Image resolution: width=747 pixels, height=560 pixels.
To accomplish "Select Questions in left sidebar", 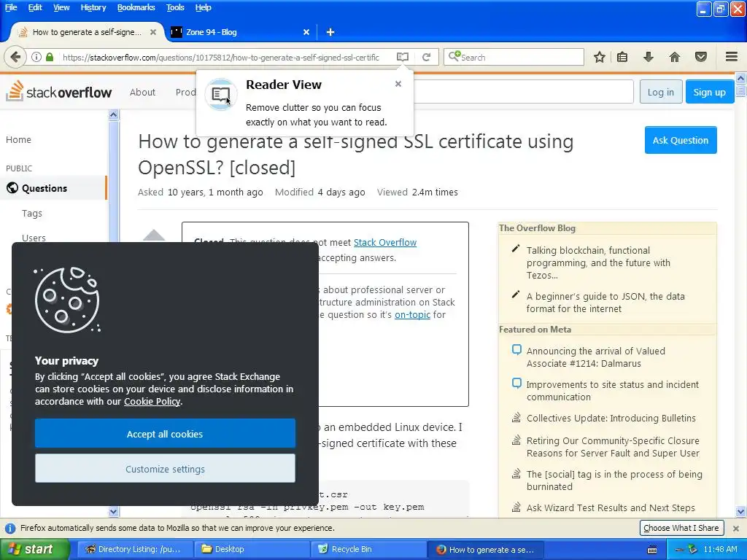I will [44, 188].
